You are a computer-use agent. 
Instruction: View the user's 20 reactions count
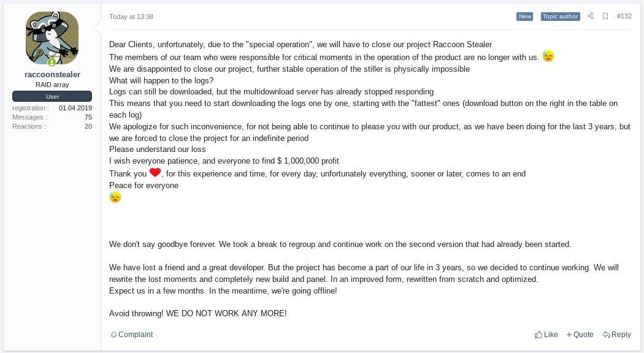coord(88,126)
